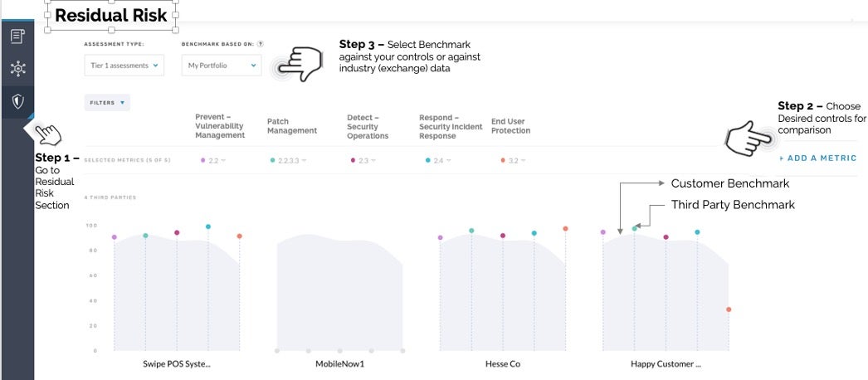Open the network hub sidebar icon
Viewport: 868px width, 380px height.
17,69
